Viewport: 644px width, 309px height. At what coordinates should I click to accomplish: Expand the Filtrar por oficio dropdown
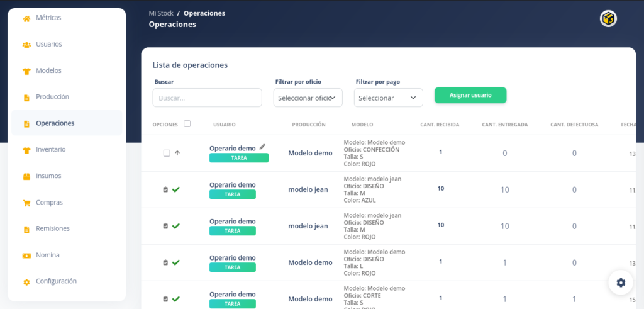(x=308, y=98)
